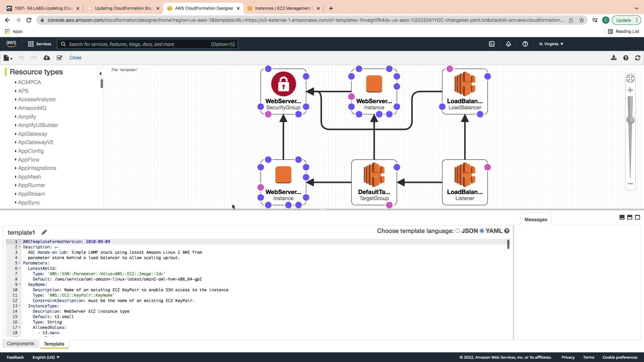Click the canvas zoom slider handle
The height and width of the screenshot is (362, 644).
[630, 120]
